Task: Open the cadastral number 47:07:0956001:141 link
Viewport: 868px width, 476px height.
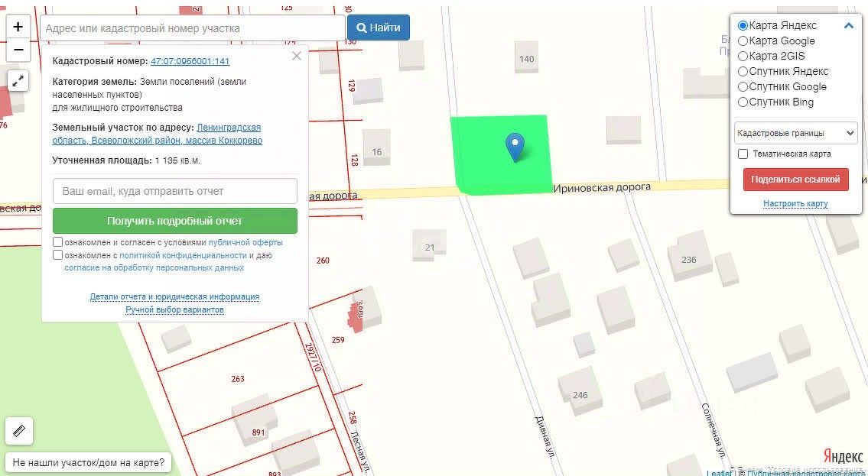Action: pos(190,61)
